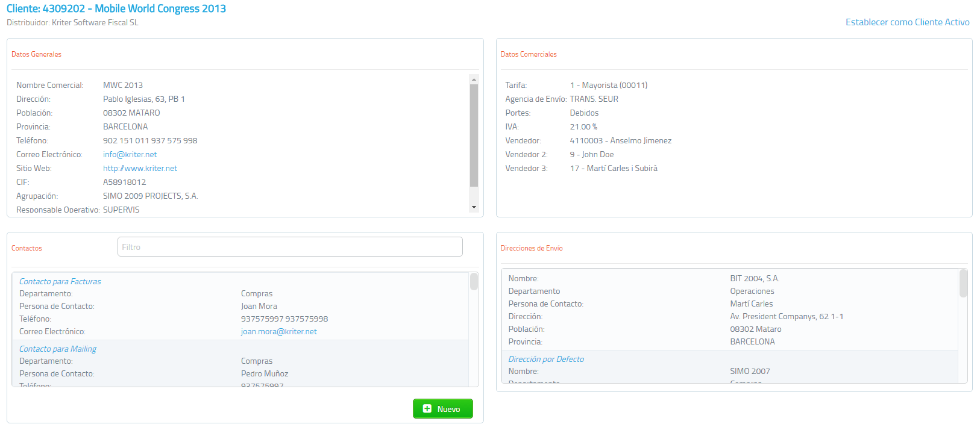Click tarifa value 1 - Mayorista (00011)

(x=609, y=86)
